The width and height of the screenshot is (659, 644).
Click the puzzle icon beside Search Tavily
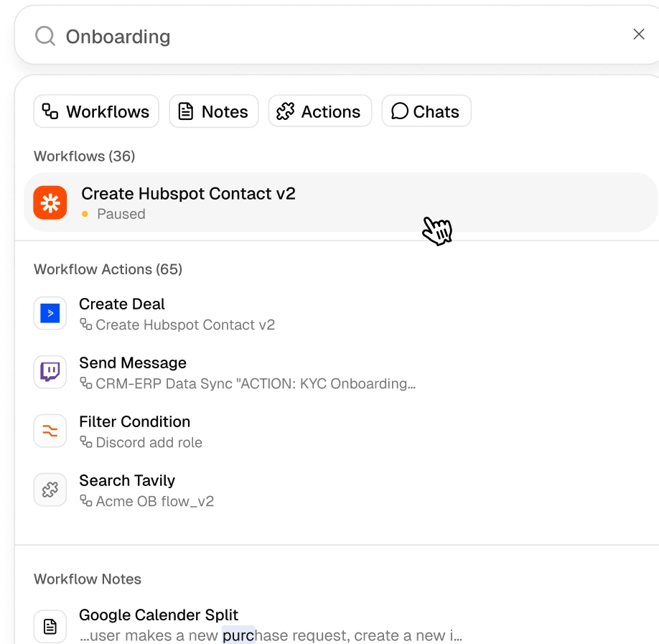50,490
